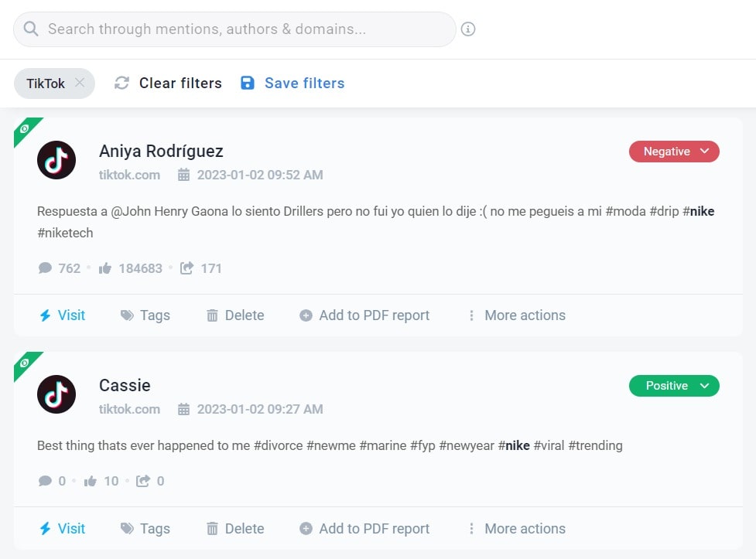Click the Save filters disk icon
This screenshot has height=559, width=756.
pyautogui.click(x=248, y=84)
